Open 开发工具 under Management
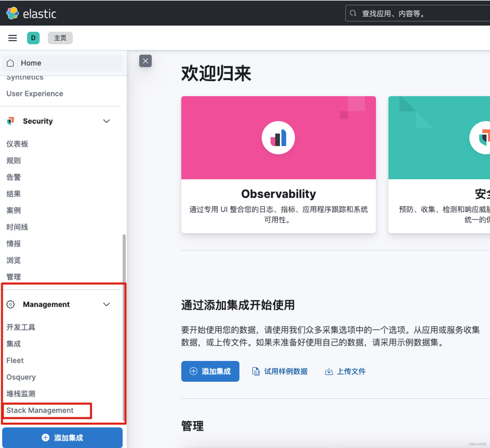Image resolution: width=490 pixels, height=448 pixels. click(21, 327)
